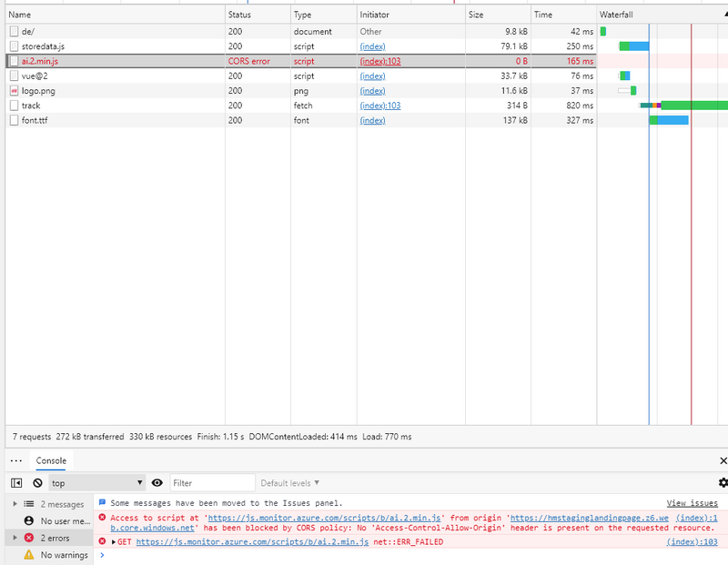The width and height of the screenshot is (728, 565).
Task: Click the red error icon beside 2 errors
Action: 29,538
